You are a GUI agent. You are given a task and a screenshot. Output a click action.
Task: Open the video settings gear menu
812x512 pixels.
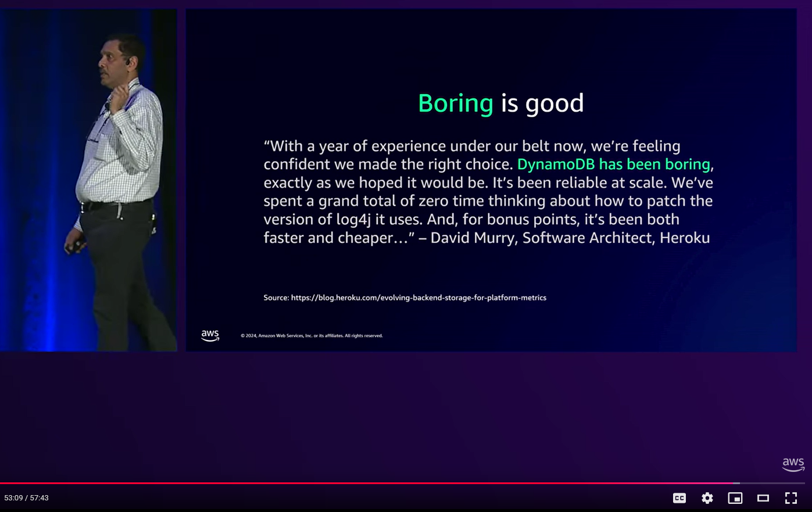707,498
